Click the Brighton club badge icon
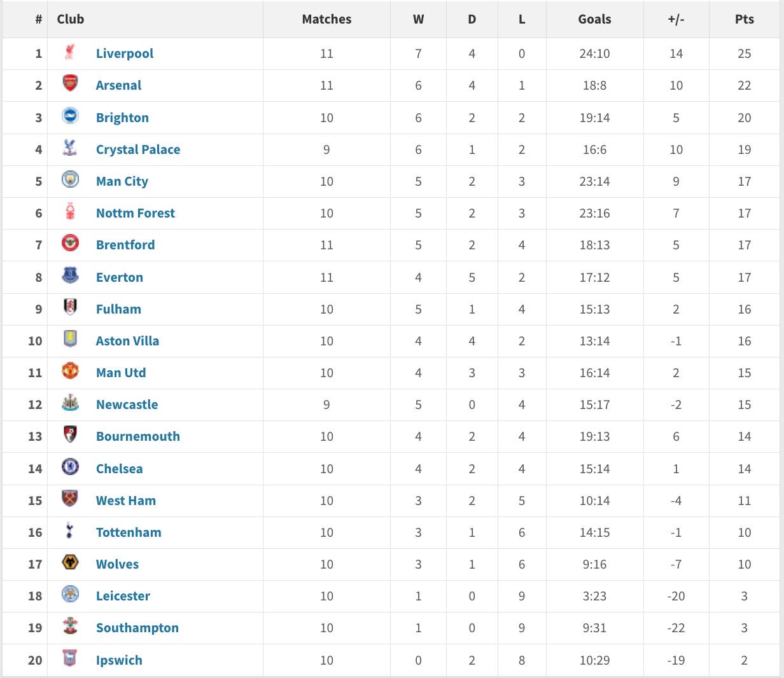The image size is (784, 678). (70, 116)
